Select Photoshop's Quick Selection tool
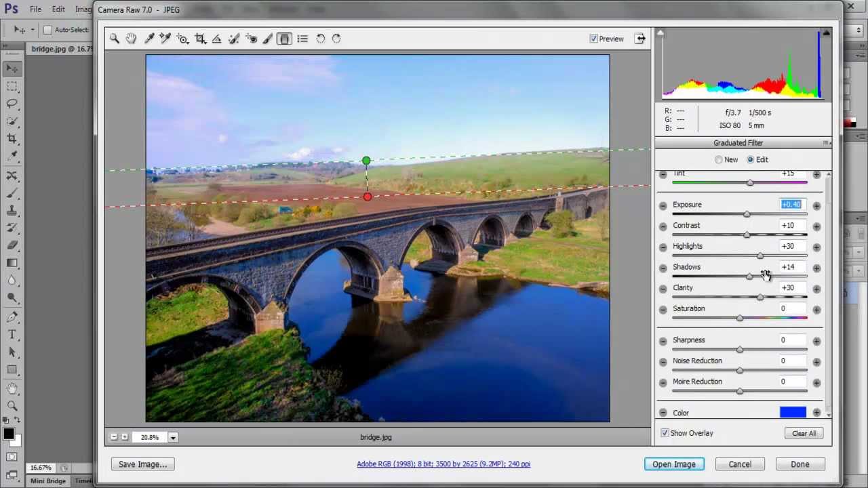The width and height of the screenshot is (868, 488). 12,121
